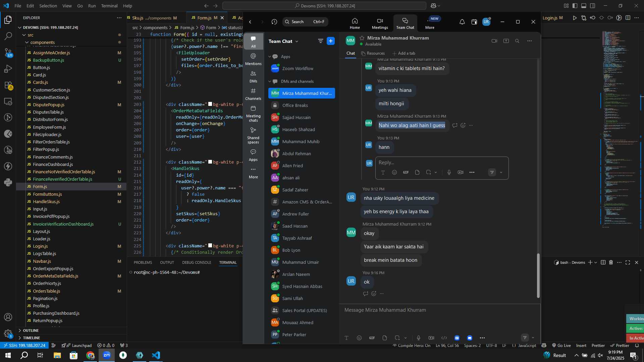Screen dimensions: 644x362
Task: Click Zoom chat scrollbar thumb
Action: tap(538, 276)
